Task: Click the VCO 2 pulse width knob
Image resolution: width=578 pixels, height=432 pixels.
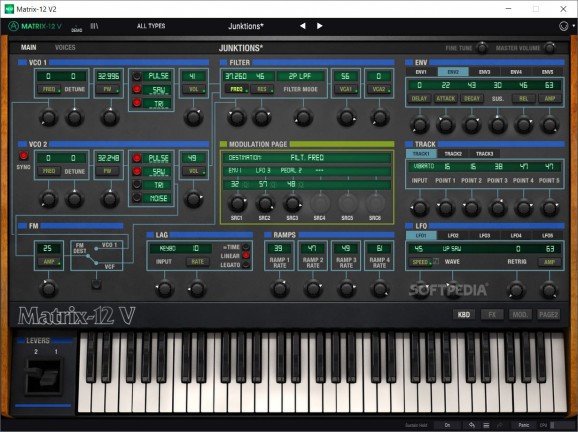Action: tap(109, 199)
